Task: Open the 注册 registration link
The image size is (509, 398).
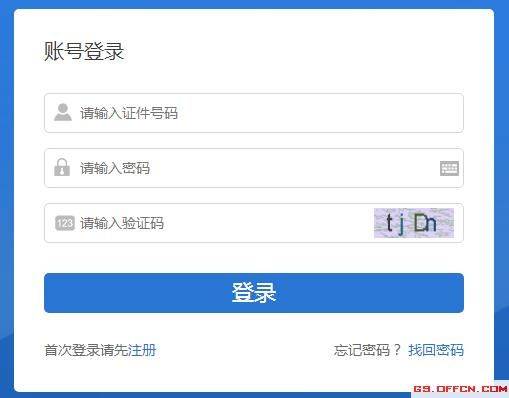Action: (142, 350)
